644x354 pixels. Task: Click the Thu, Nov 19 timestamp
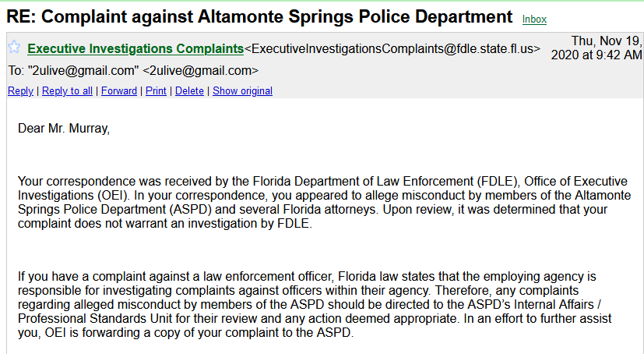(x=596, y=48)
